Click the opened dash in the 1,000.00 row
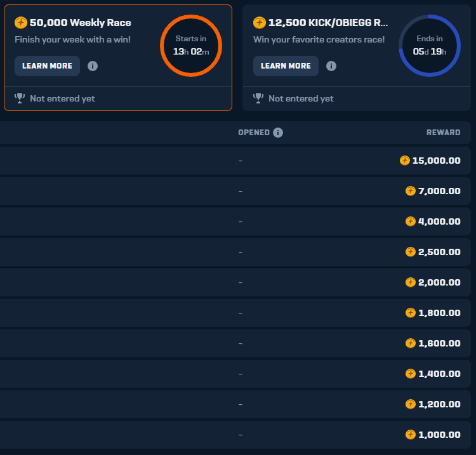The width and height of the screenshot is (476, 455). click(241, 435)
